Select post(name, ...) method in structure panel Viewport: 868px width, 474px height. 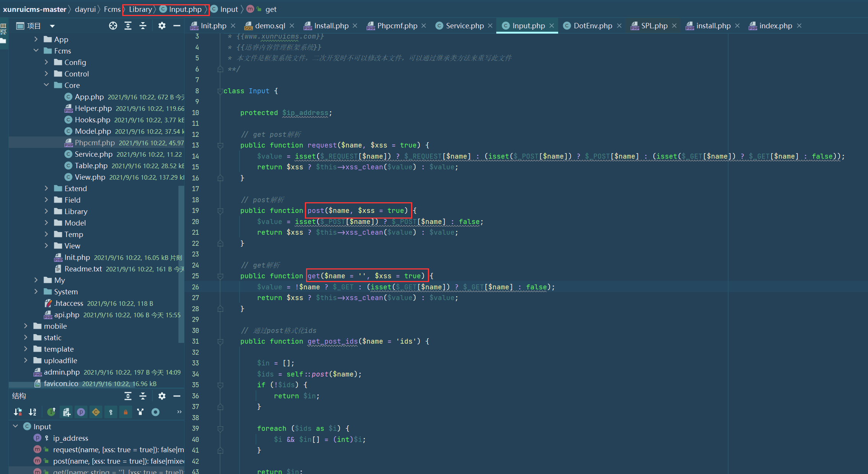click(x=118, y=461)
